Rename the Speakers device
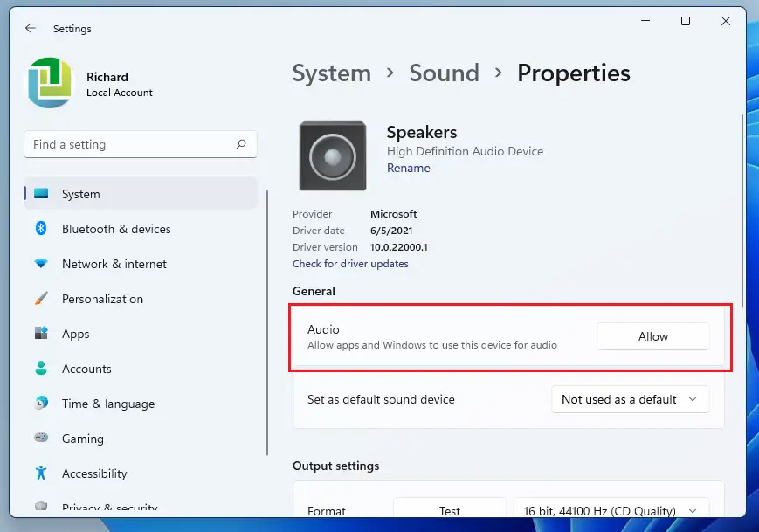This screenshot has height=532, width=759. (x=408, y=168)
